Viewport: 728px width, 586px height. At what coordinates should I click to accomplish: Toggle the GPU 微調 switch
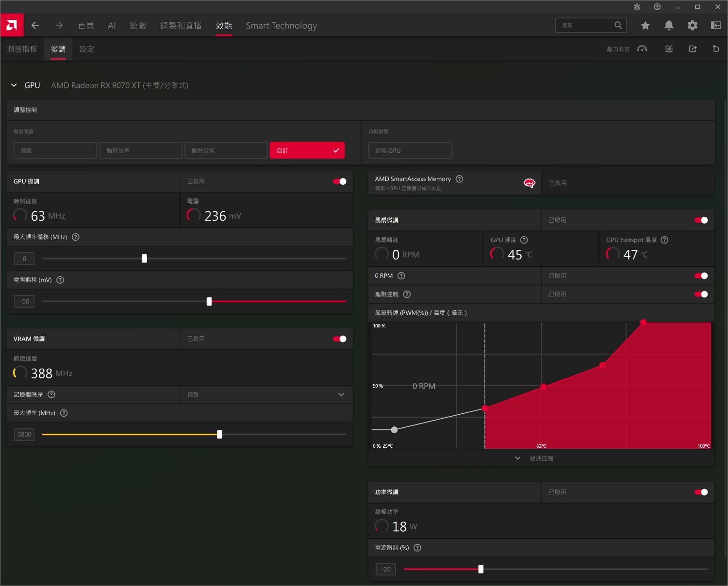point(340,181)
